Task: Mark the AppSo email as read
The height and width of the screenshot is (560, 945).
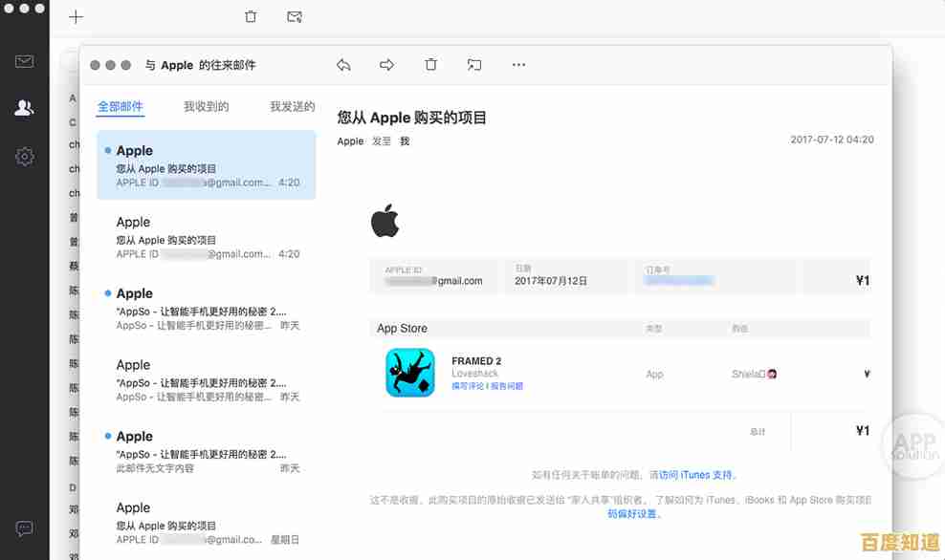Action: (108, 293)
